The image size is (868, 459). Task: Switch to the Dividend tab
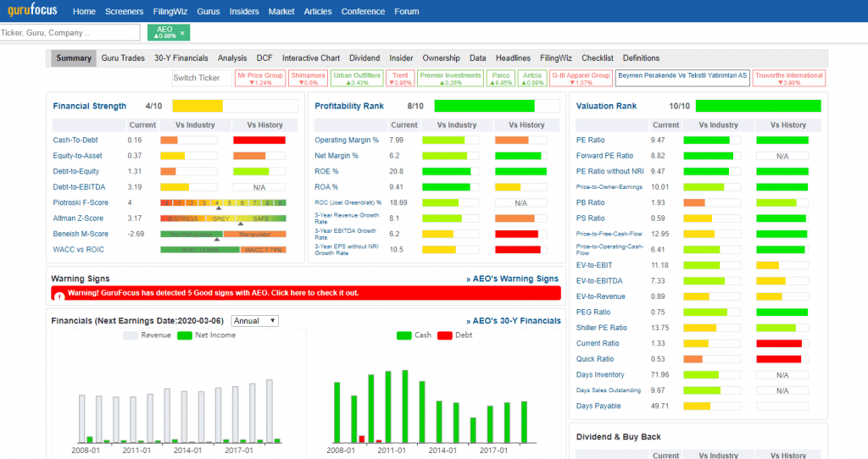pos(364,58)
